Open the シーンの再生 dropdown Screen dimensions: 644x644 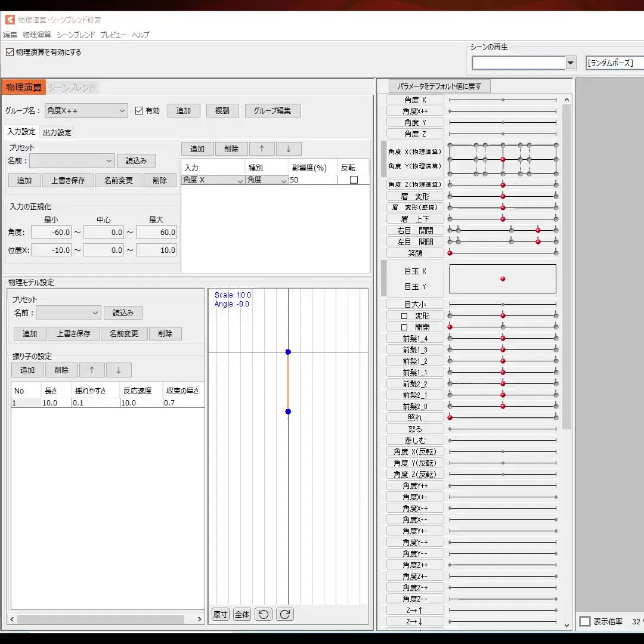tap(524, 63)
